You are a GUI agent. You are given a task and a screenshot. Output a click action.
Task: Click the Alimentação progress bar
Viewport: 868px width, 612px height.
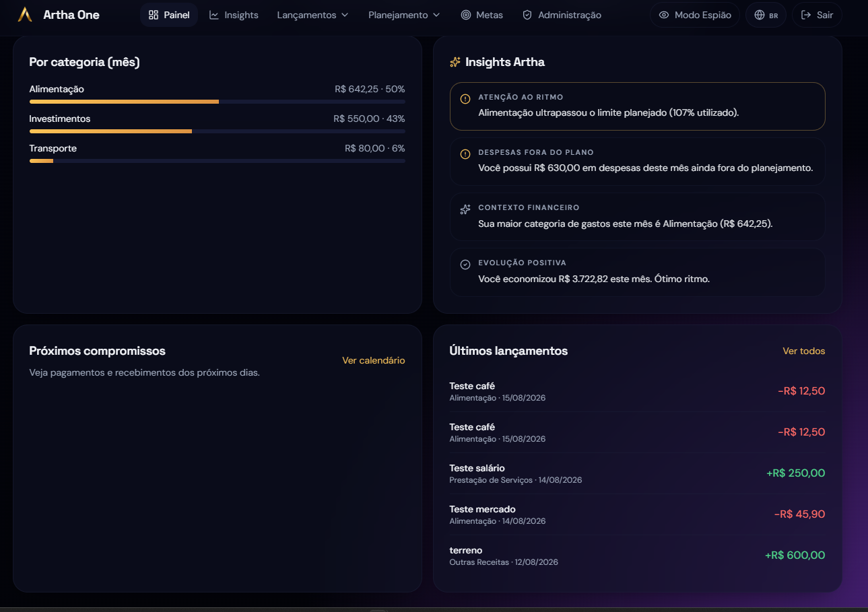point(218,102)
